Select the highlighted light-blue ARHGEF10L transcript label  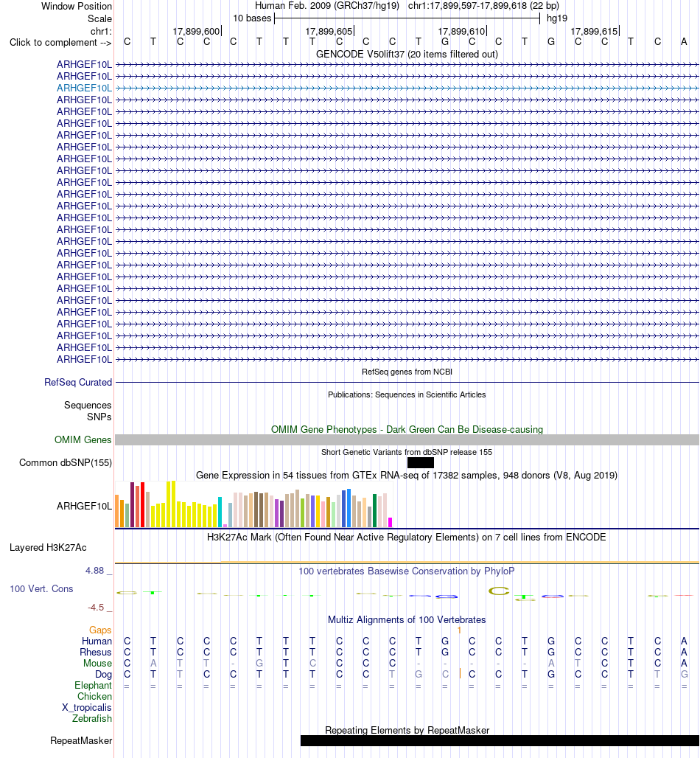(x=84, y=88)
